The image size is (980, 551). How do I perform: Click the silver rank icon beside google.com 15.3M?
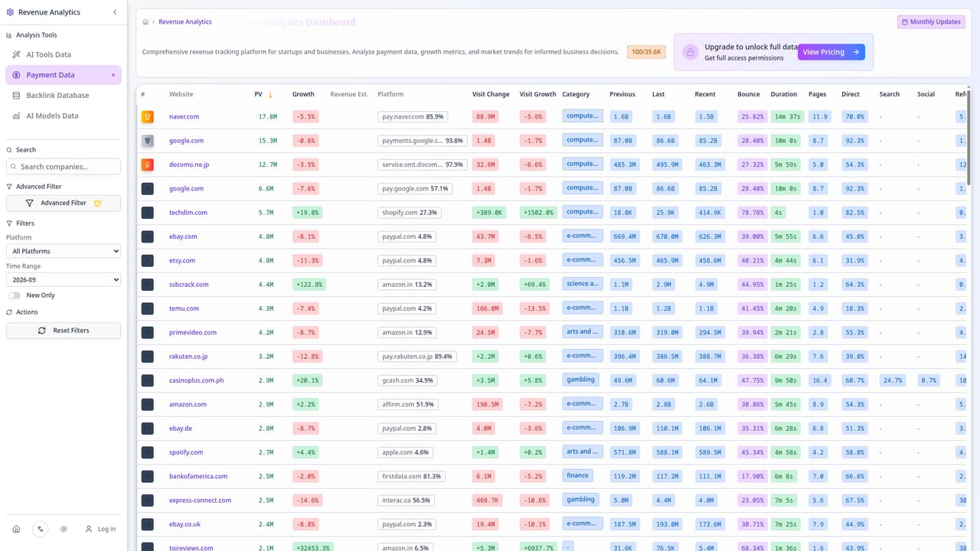click(148, 141)
